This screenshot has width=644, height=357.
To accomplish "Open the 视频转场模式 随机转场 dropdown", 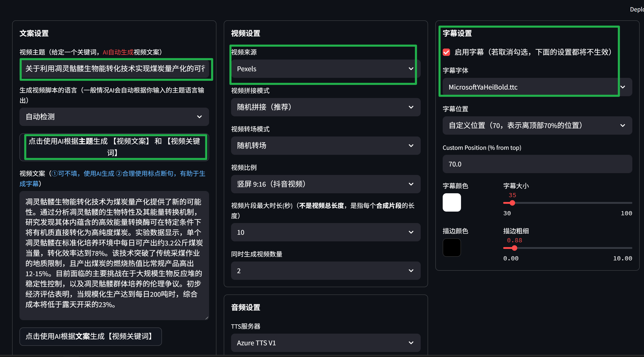I will (325, 145).
